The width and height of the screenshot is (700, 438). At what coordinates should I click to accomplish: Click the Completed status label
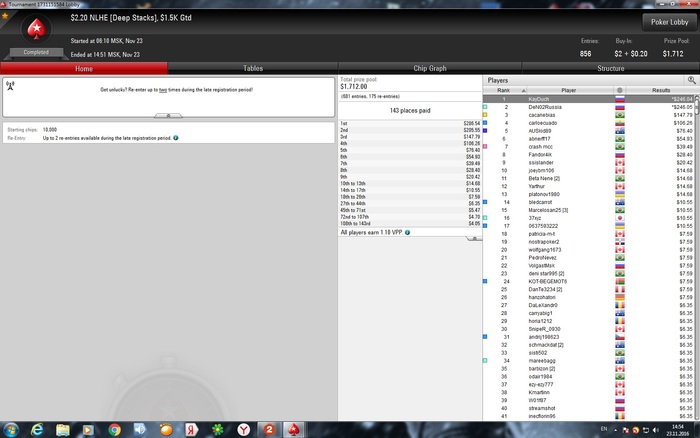(x=36, y=52)
